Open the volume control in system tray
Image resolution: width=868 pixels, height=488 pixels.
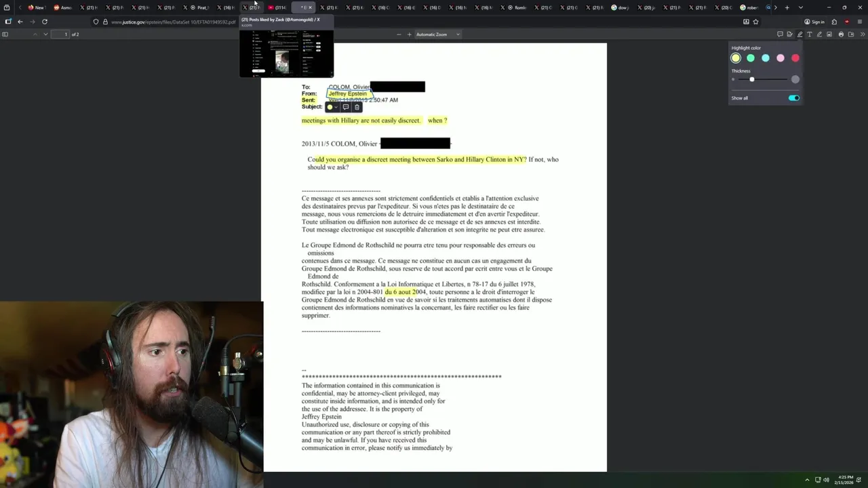pos(826,480)
